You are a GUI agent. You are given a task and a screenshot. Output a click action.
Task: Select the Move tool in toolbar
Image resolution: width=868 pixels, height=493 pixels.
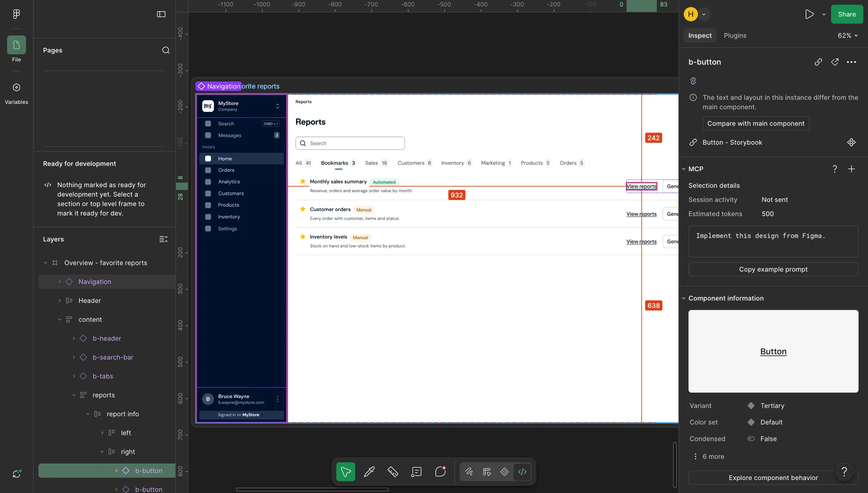coord(345,472)
